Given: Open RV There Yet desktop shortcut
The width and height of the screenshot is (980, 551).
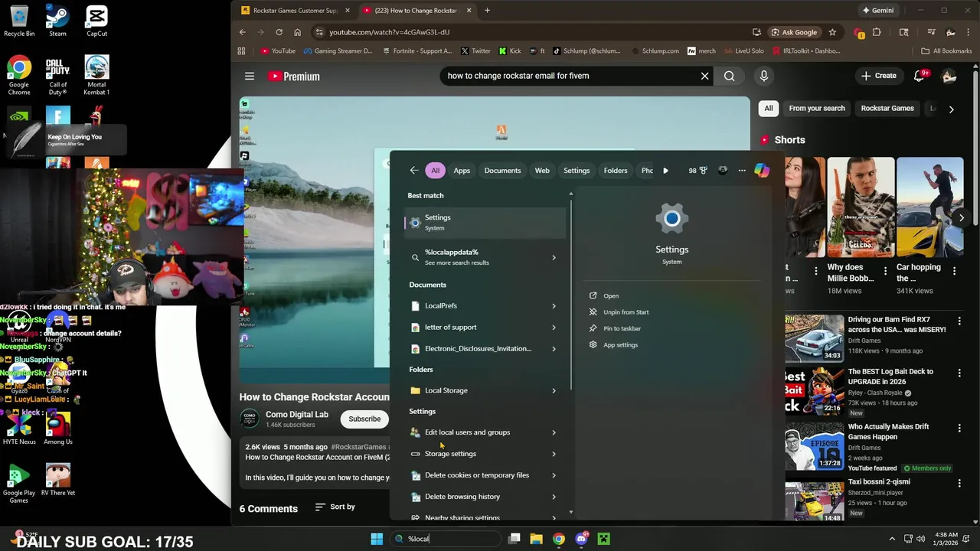Looking at the screenshot, I should tap(57, 480).
